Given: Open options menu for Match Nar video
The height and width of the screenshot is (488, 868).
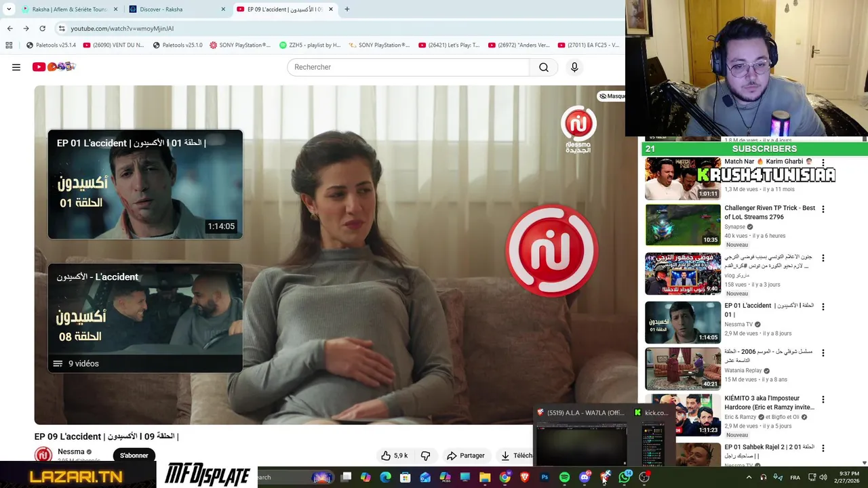Looking at the screenshot, I should pos(823,163).
